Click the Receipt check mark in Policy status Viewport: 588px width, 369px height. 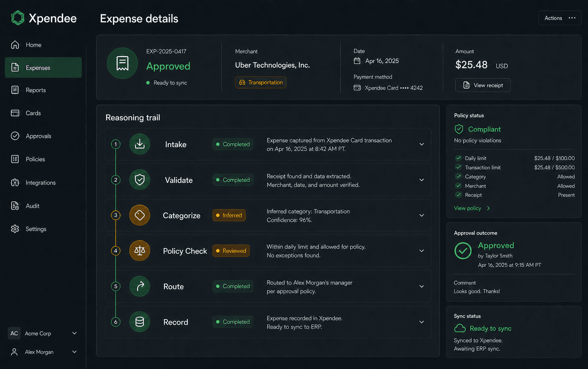pyautogui.click(x=458, y=195)
